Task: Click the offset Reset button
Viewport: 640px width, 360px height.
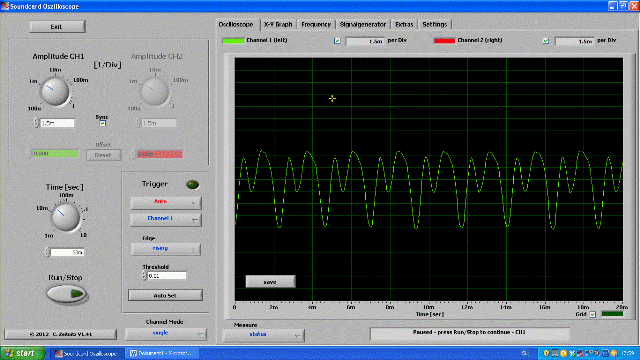Action: point(103,155)
